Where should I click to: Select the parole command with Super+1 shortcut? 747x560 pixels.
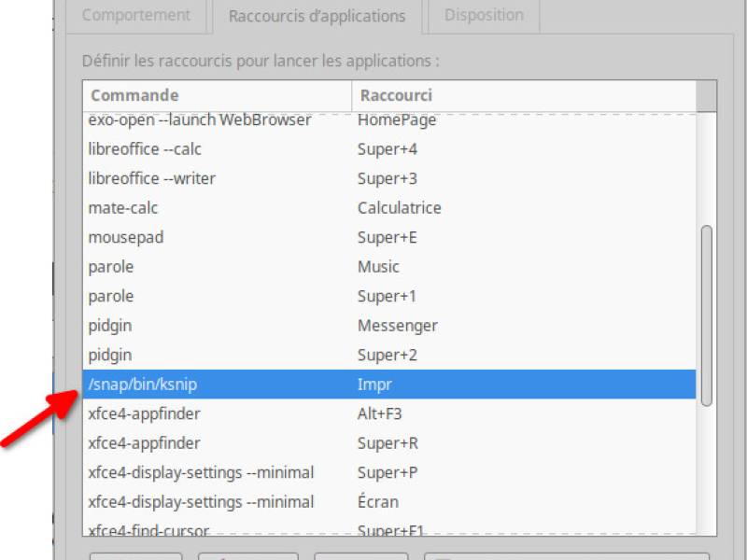[110, 296]
